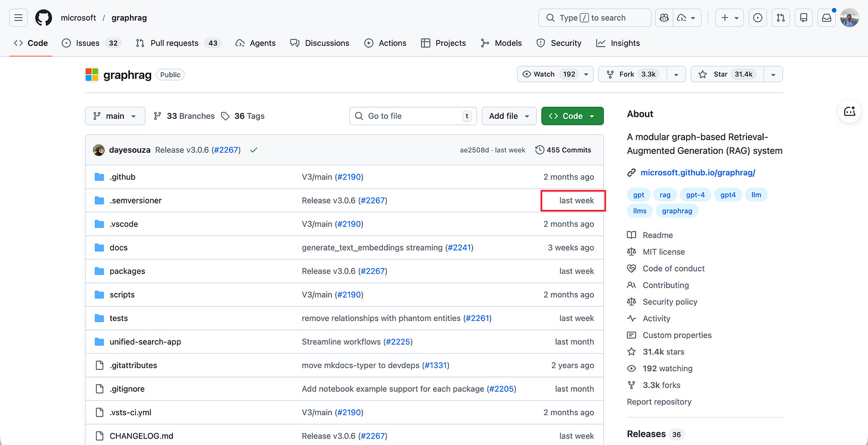
Task: Open the 31.4k stars link in About
Action: pos(656,352)
